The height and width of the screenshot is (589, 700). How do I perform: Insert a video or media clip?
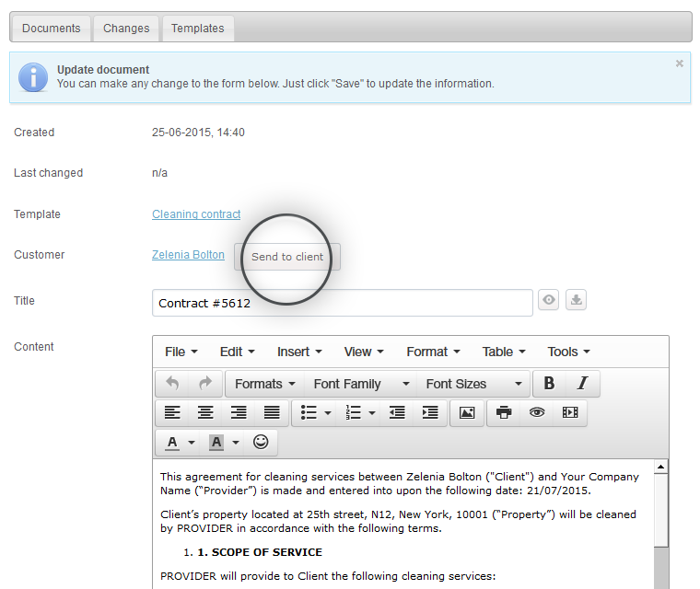tap(570, 412)
